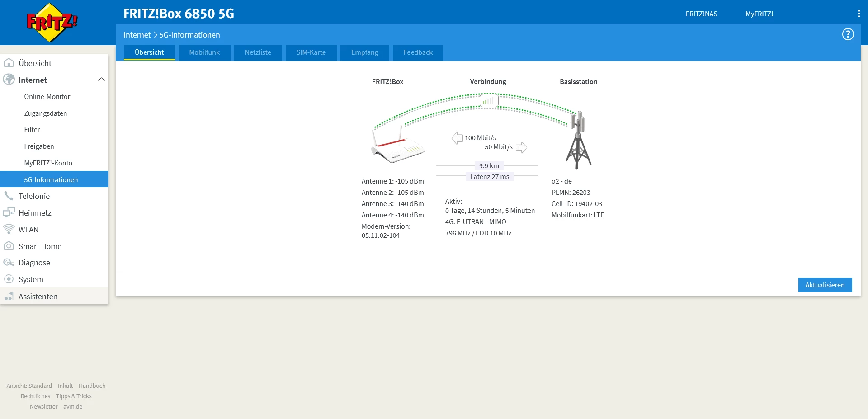
Task: Click the 'Antenne 1: -105 dBm' value
Action: point(393,181)
